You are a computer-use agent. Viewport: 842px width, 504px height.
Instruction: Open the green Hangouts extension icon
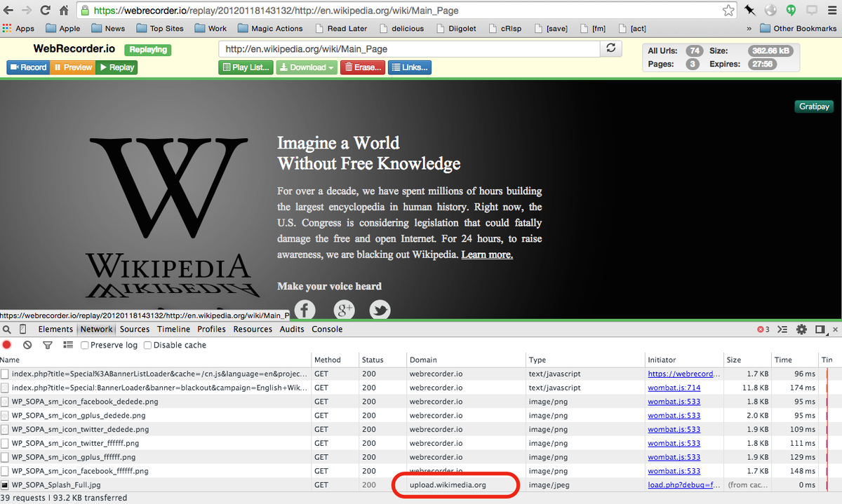click(791, 11)
